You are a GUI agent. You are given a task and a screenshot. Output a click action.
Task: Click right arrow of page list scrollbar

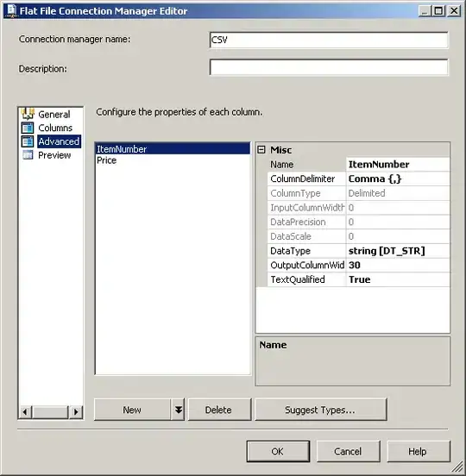coord(76,412)
